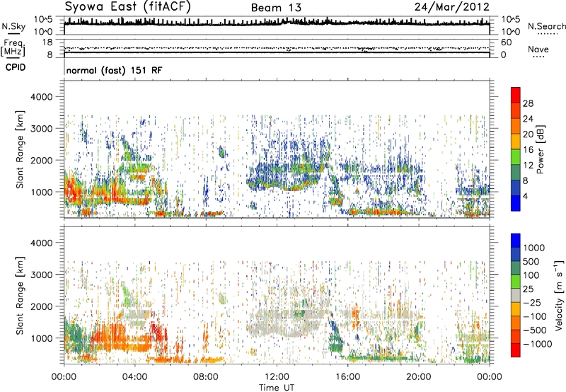Image resolution: width=566 pixels, height=392 pixels.
Task: Click the "−1000" Velocity colorbar label
Action: click(538, 344)
